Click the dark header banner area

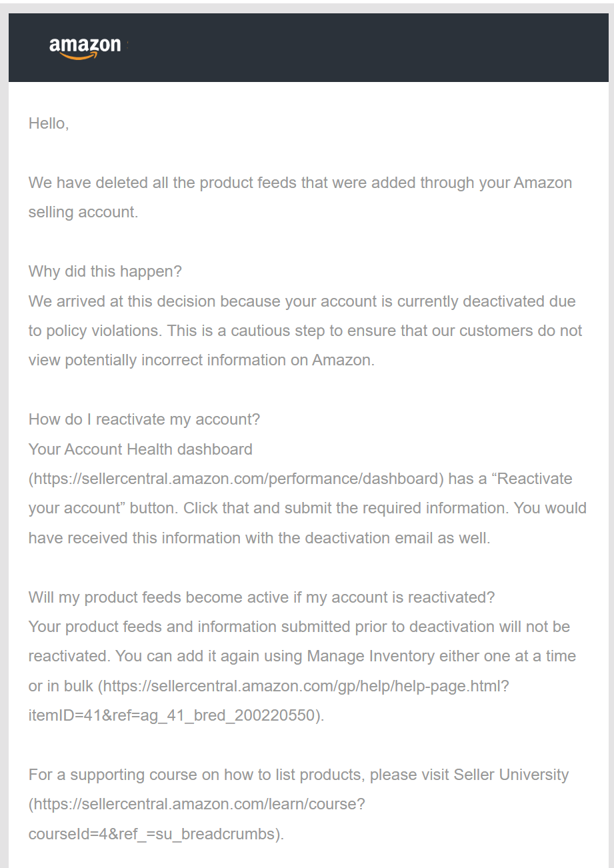[x=309, y=47]
